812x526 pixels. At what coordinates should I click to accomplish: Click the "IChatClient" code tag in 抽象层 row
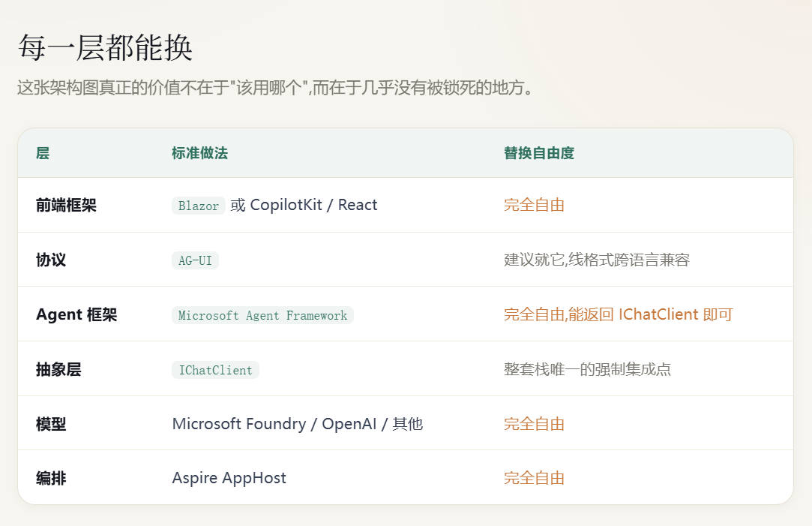pyautogui.click(x=215, y=370)
